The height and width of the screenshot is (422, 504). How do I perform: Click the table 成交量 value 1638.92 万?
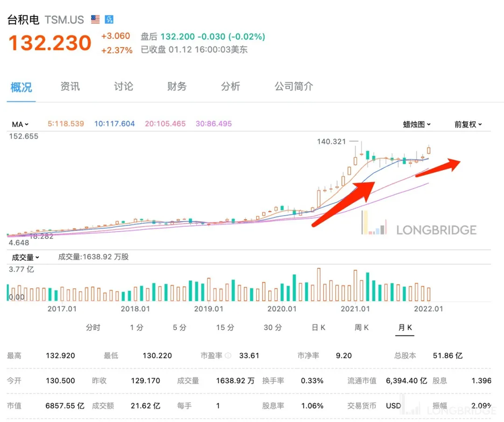coord(235,381)
